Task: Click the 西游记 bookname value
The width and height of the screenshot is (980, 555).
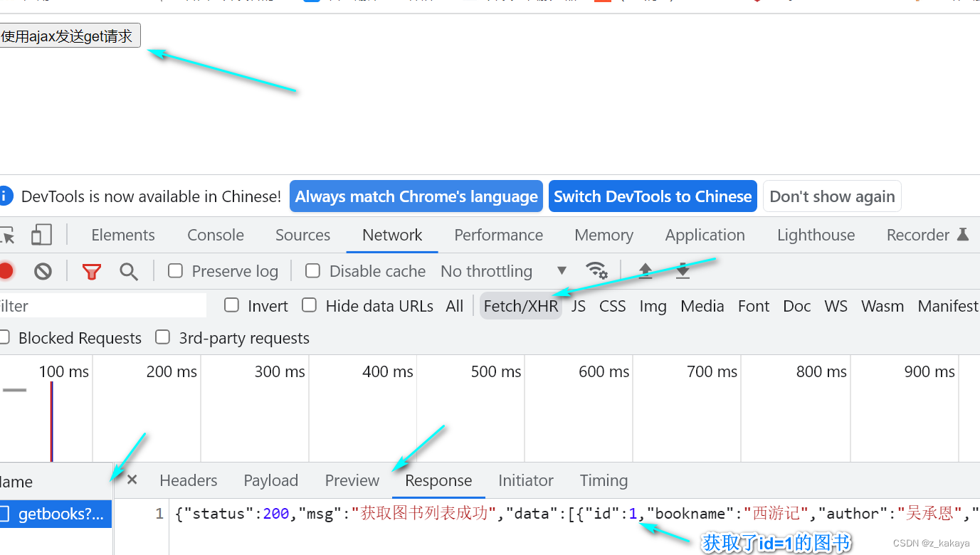Action: pyautogui.click(x=776, y=514)
